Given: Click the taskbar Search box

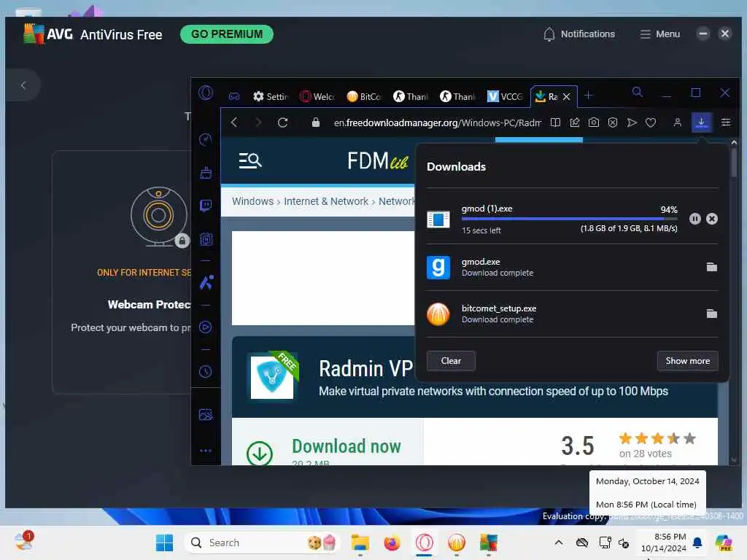Looking at the screenshot, I should 262,542.
